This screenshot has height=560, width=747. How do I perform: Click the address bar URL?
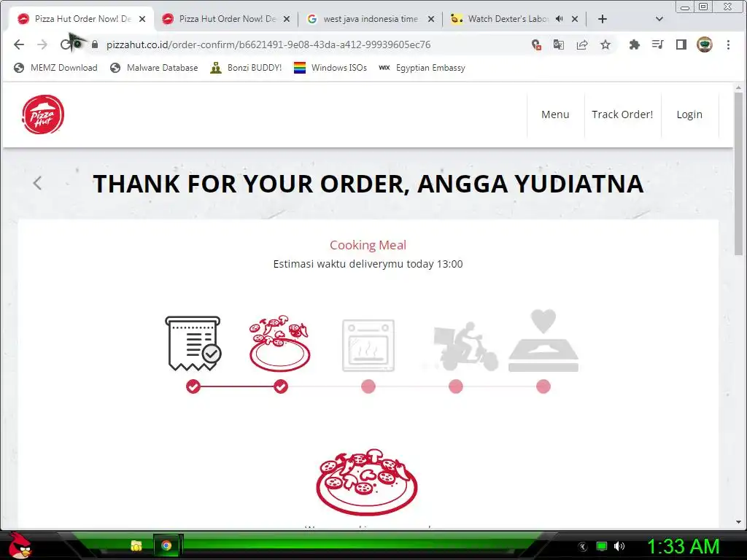[x=268, y=44]
